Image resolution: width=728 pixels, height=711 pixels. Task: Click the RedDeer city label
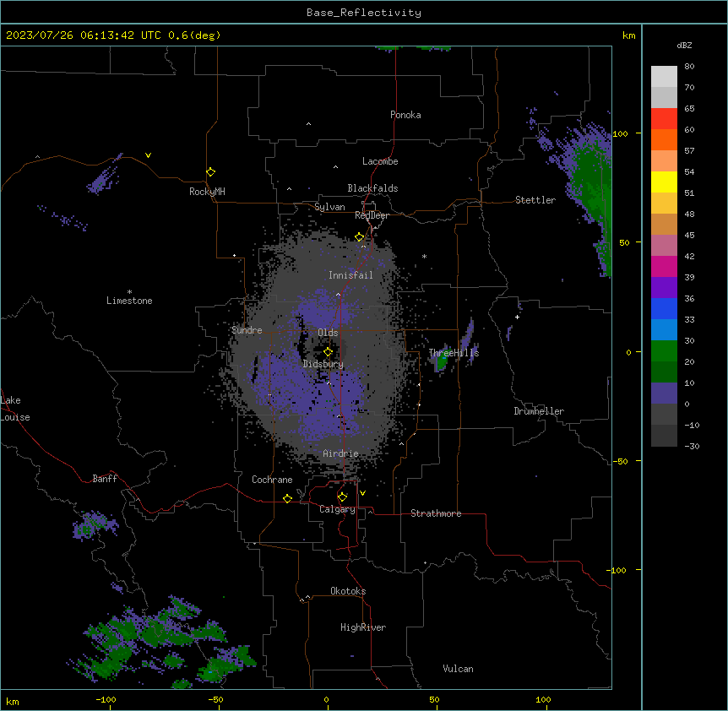(x=372, y=215)
